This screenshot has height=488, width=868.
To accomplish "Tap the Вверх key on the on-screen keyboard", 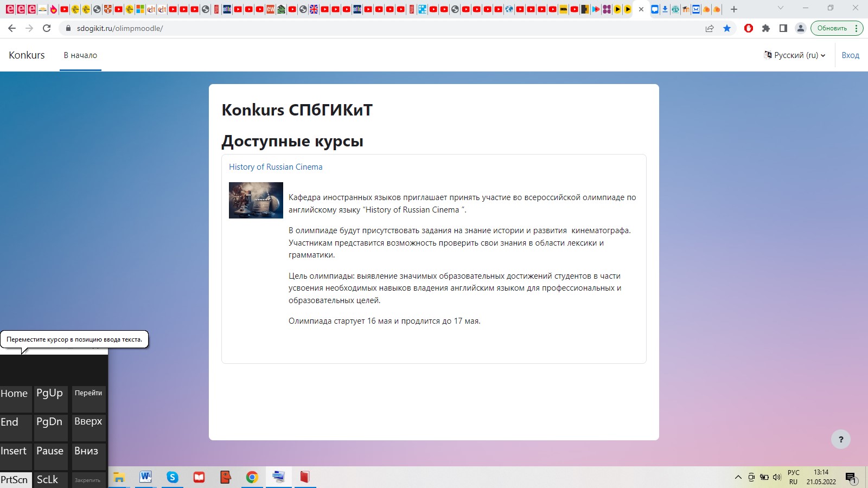I will (x=89, y=428).
